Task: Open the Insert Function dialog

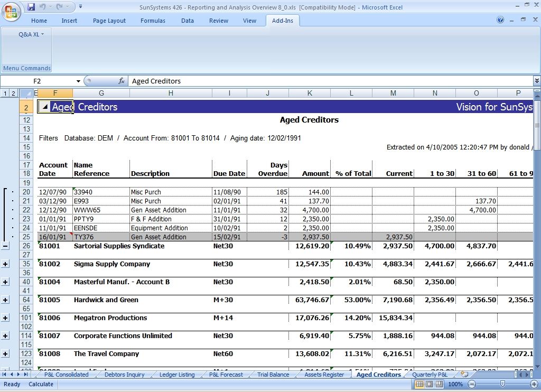Action: [122, 81]
